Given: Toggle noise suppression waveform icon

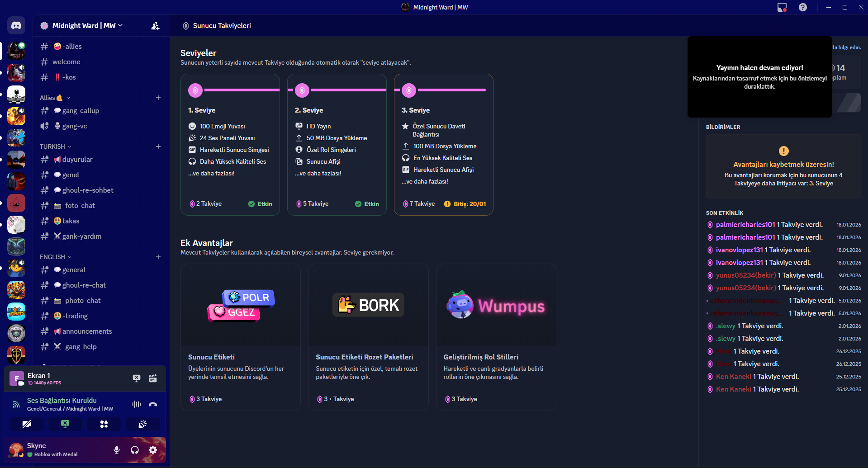Looking at the screenshot, I should (137, 404).
